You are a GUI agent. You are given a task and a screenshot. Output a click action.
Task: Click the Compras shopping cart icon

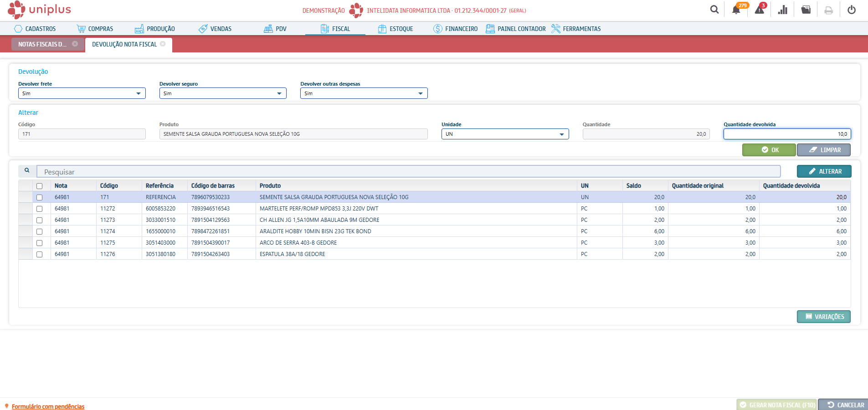(81, 29)
